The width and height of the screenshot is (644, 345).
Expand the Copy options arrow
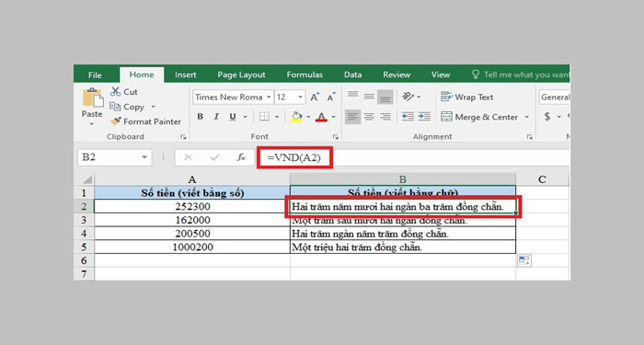(x=154, y=107)
